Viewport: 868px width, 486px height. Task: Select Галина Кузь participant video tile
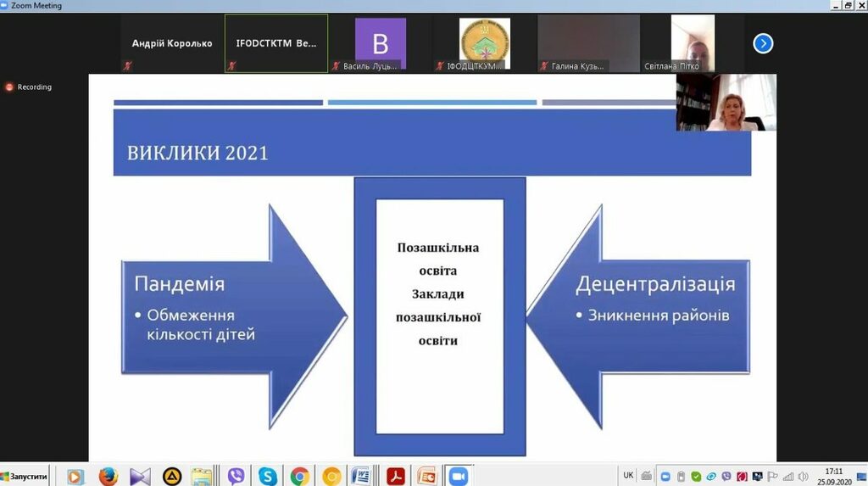[588, 43]
